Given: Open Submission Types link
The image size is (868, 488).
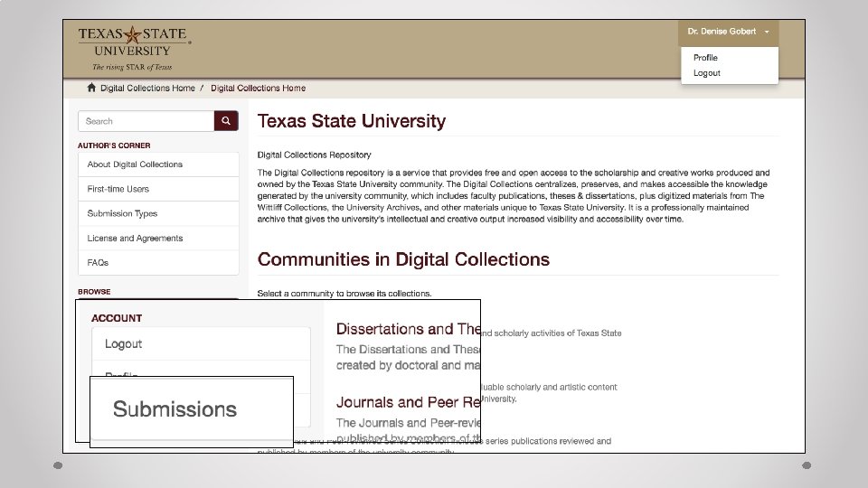Looking at the screenshot, I should click(x=158, y=213).
